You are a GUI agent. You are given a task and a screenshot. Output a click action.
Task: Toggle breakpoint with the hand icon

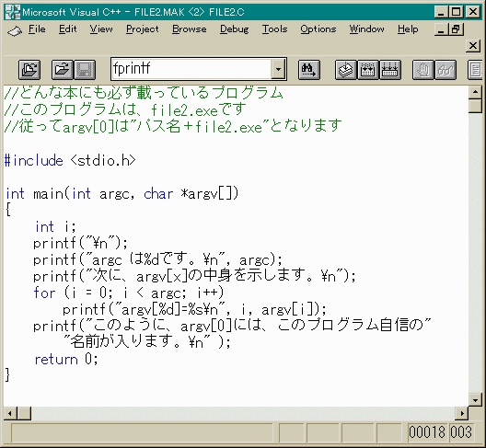click(x=423, y=70)
